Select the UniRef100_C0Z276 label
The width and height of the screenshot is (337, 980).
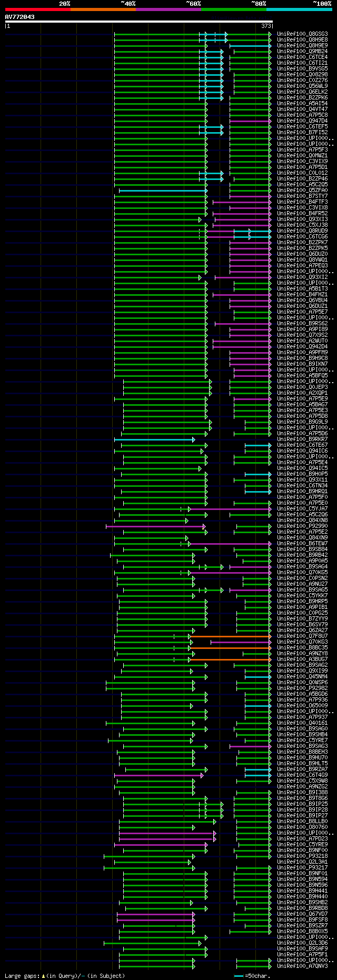(x=302, y=81)
